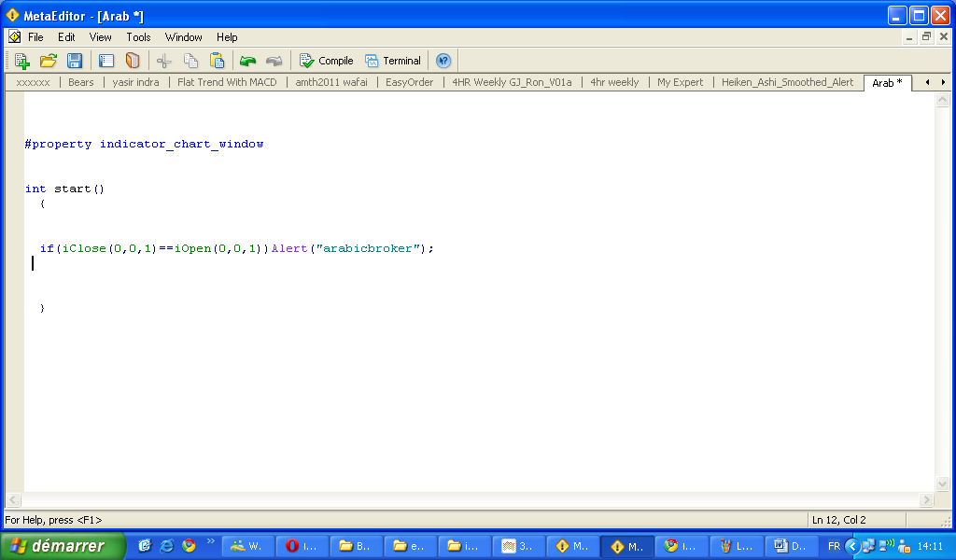Viewport: 956px width, 560px height.
Task: Click the horizontal scrollbar right arrow
Action: 926,499
